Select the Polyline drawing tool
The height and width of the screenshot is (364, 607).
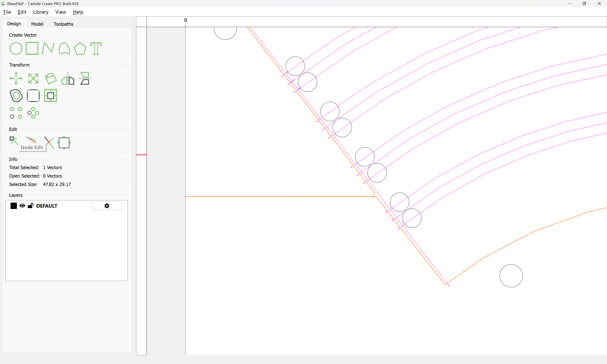(x=48, y=48)
